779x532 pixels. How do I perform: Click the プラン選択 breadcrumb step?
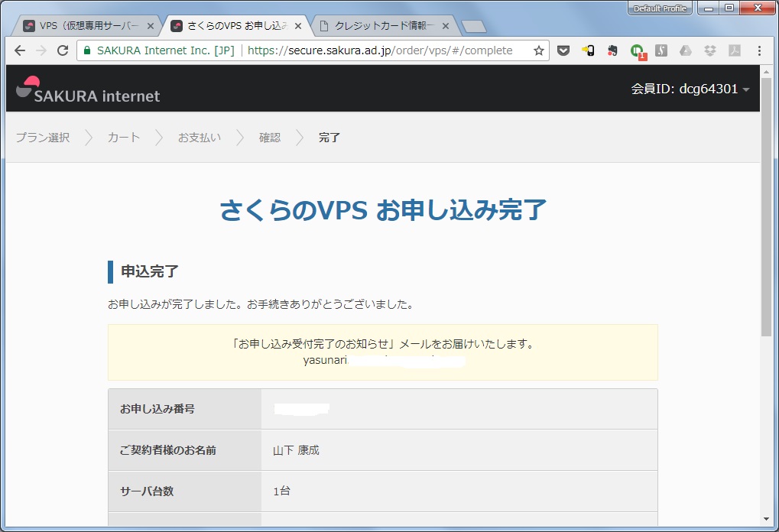pos(43,138)
